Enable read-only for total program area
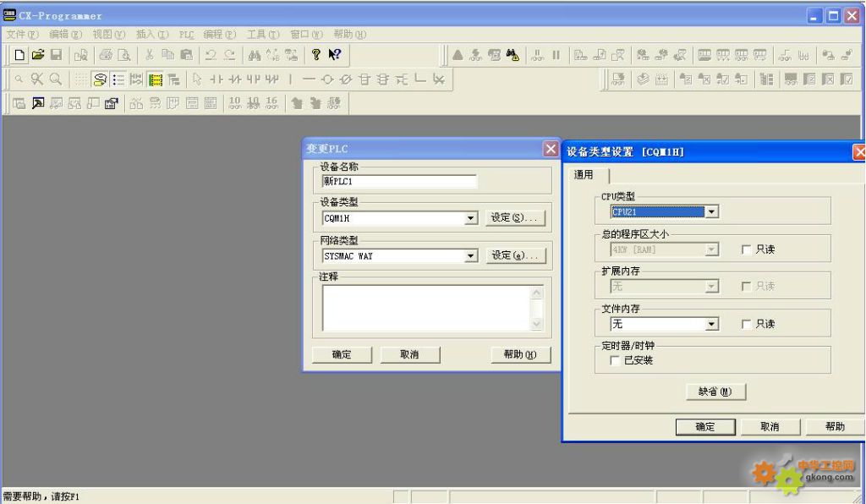The height and width of the screenshot is (504, 866). click(746, 249)
